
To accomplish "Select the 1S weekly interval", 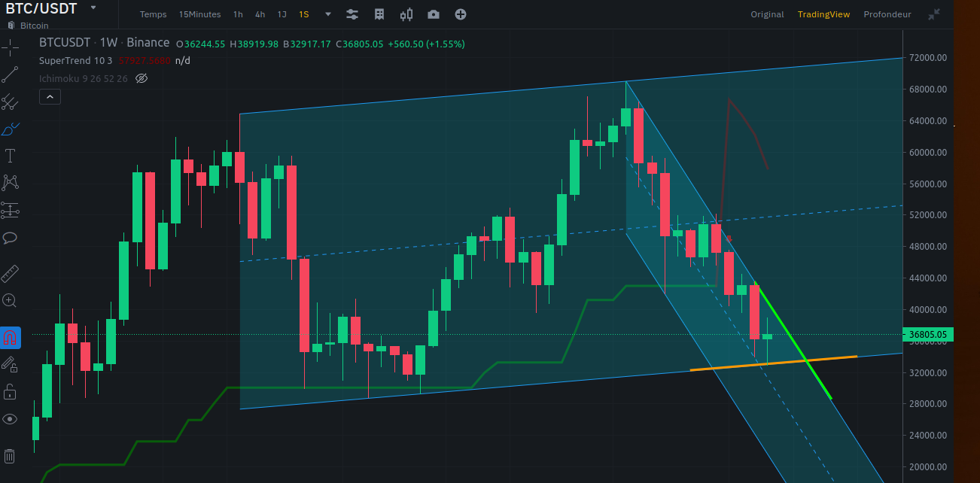I will coord(303,14).
